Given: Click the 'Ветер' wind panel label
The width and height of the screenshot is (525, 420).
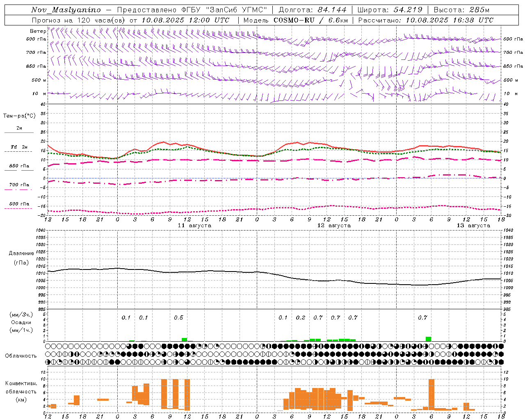Looking at the screenshot, I should (38, 31).
